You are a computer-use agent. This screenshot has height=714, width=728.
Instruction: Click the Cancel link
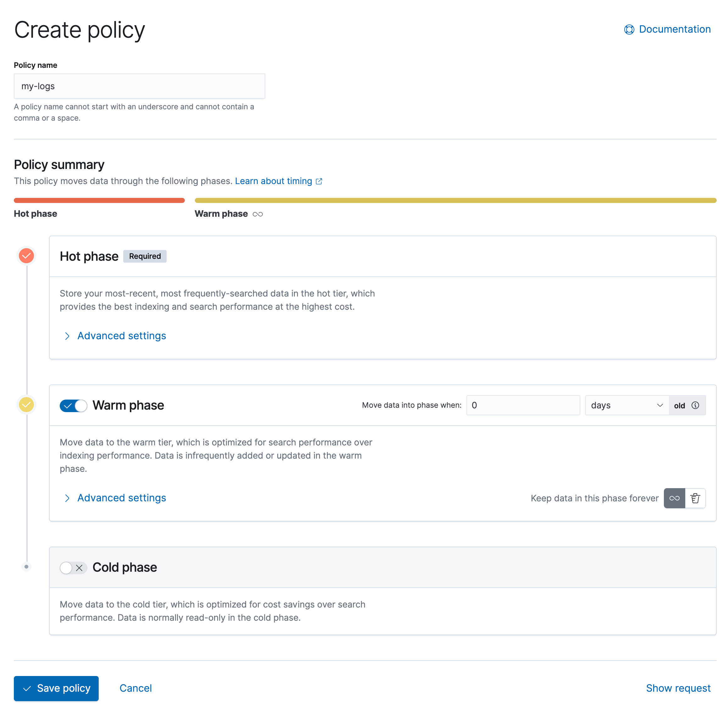(x=135, y=688)
